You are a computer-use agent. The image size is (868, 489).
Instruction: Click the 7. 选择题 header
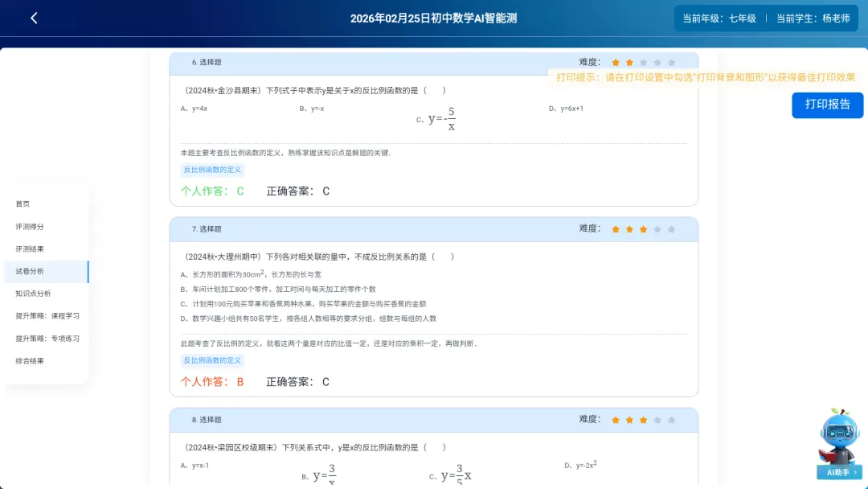[x=207, y=229]
